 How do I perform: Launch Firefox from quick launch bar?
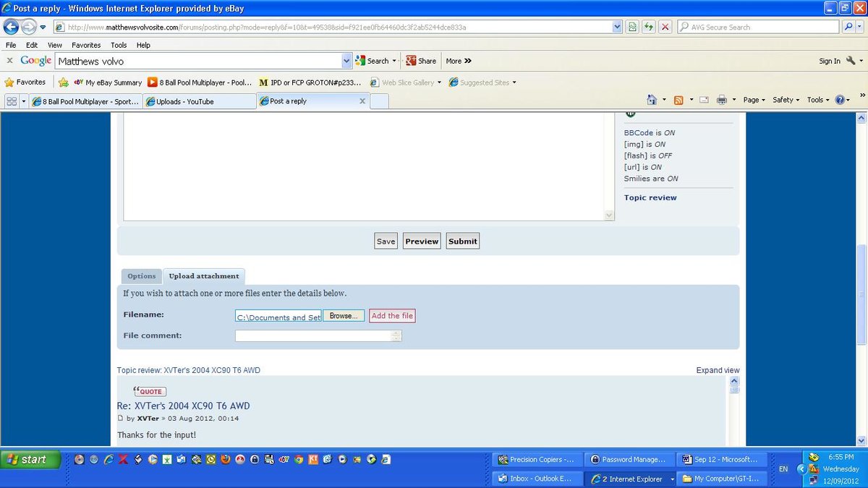coord(225,459)
